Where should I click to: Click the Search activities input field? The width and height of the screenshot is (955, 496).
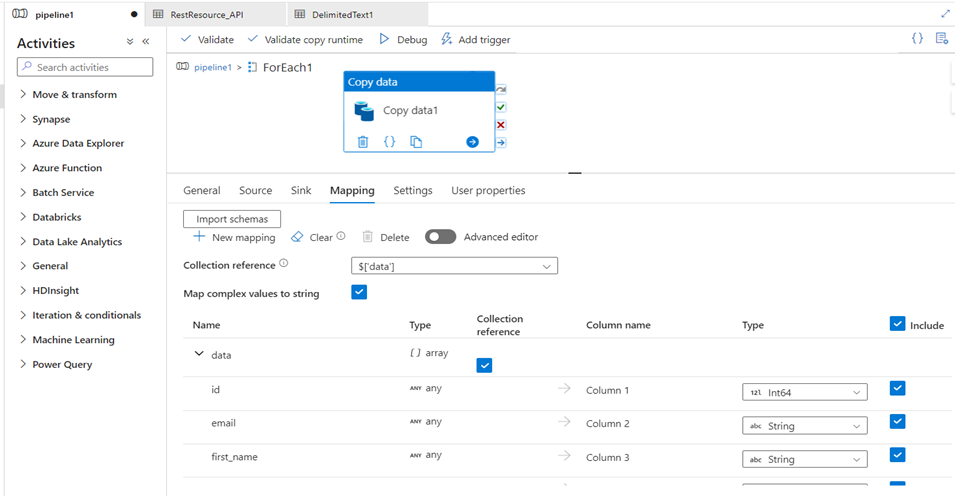[x=86, y=67]
